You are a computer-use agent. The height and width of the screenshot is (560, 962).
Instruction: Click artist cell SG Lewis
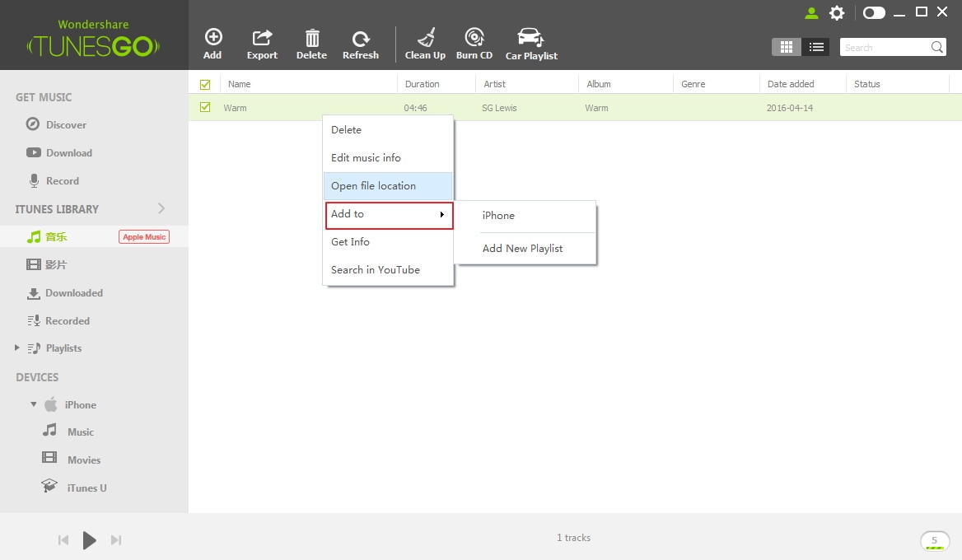(x=499, y=108)
